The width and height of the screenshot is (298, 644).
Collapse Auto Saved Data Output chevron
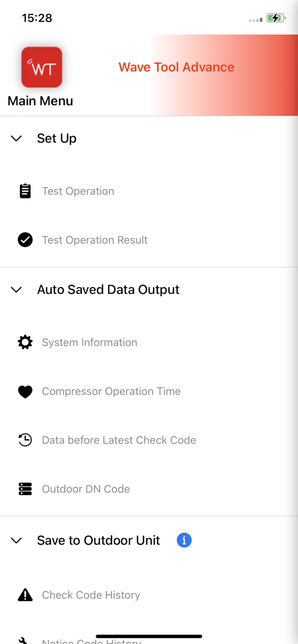tap(16, 289)
